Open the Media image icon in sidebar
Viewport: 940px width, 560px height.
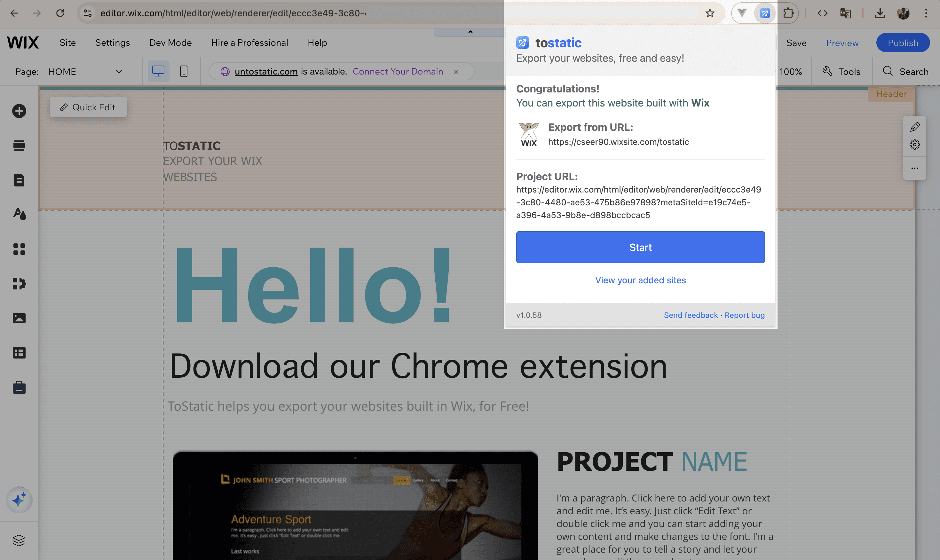(x=19, y=318)
